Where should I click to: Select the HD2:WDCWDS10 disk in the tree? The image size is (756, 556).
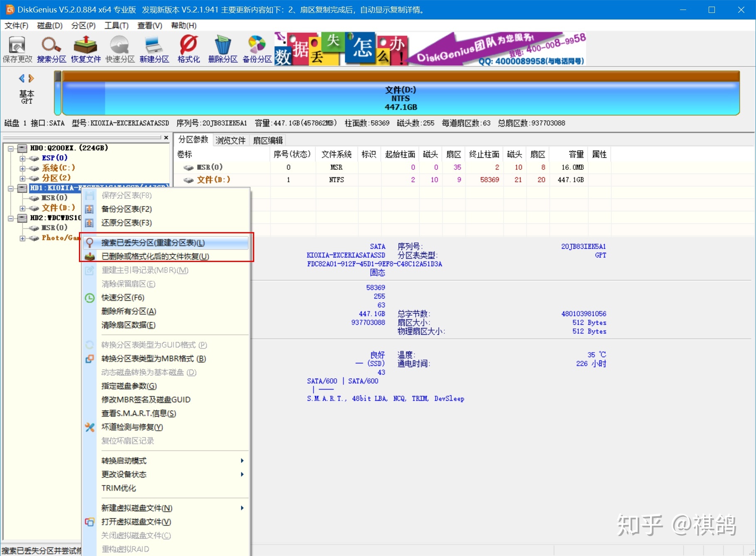[56, 218]
